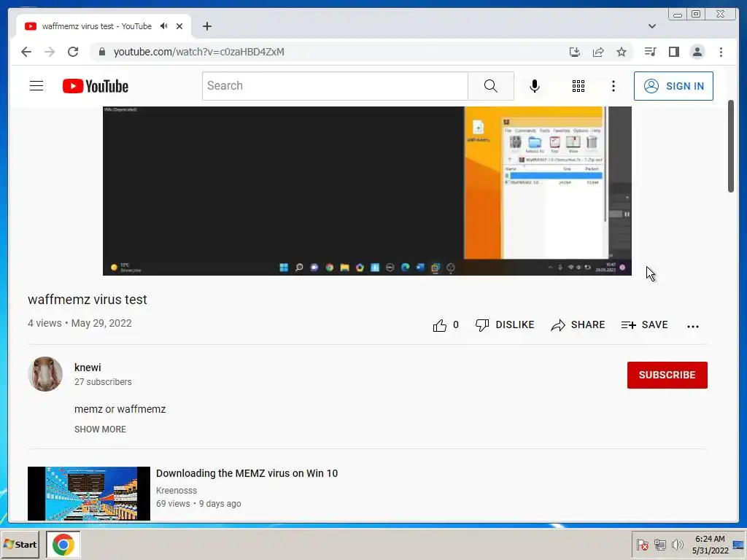Open the Chrome profile avatar
Image resolution: width=747 pixels, height=560 pixels.
pyautogui.click(x=697, y=52)
